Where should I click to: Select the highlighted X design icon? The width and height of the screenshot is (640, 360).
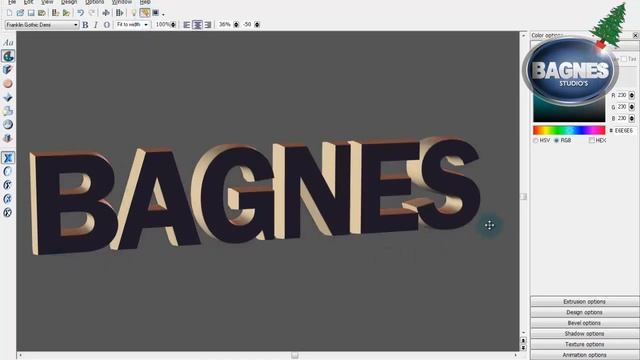(x=8, y=158)
